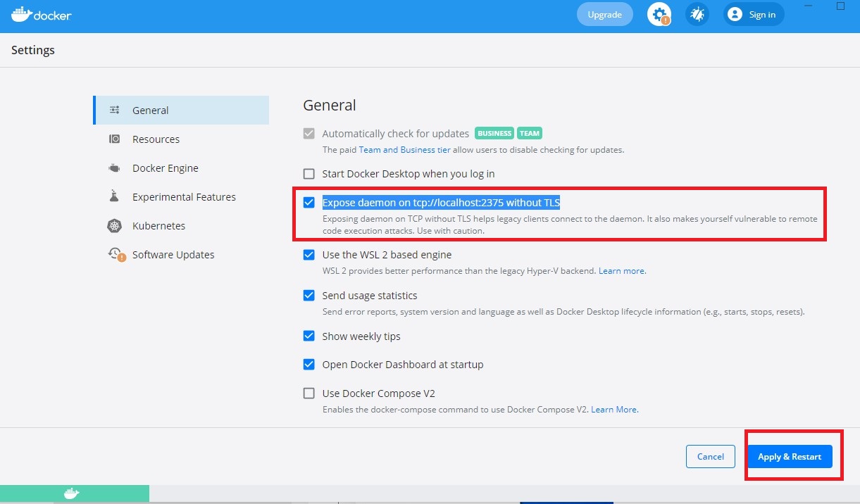Toggle 'Open Docker Dashboard at startup' checkbox
Screen dimensions: 860x504
309,365
